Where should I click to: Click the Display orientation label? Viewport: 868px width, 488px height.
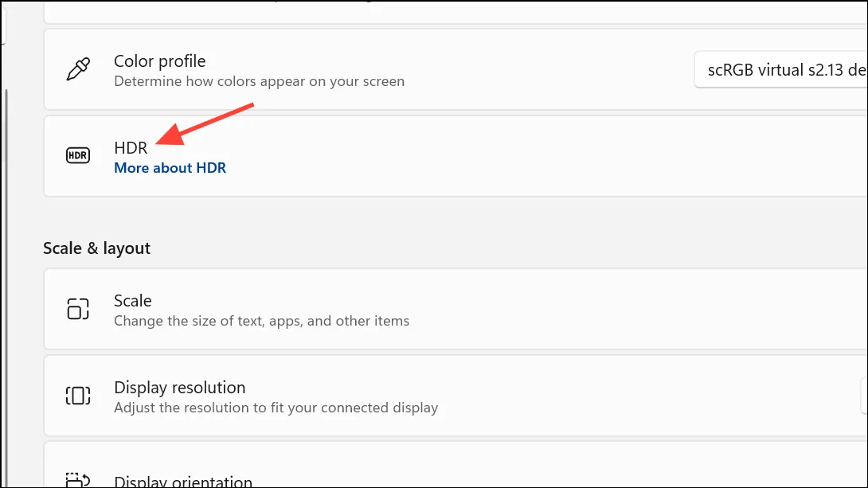pos(183,481)
